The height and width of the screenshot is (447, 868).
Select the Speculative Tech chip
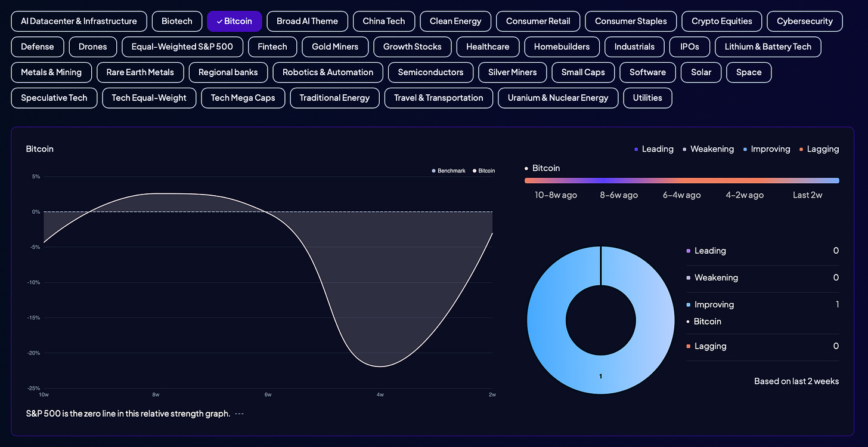coord(54,98)
